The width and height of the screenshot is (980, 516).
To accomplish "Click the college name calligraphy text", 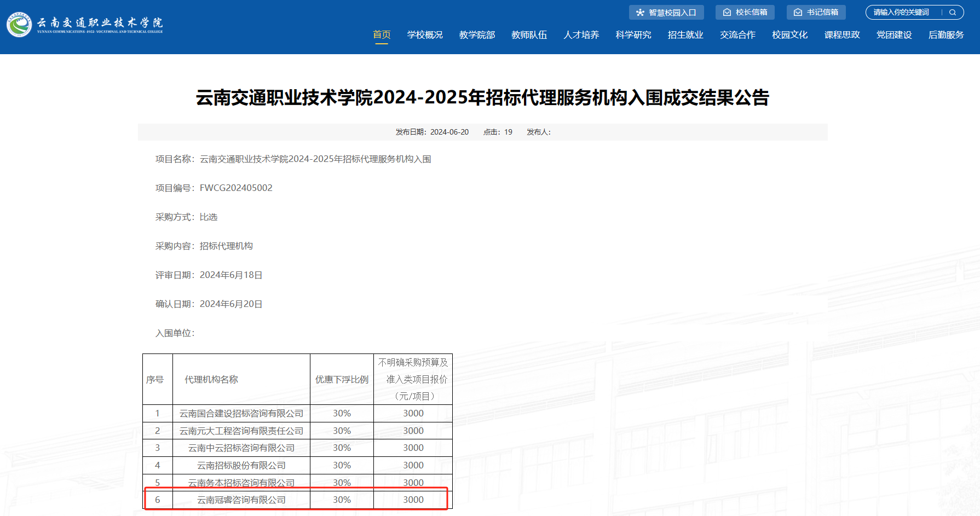I will point(100,22).
